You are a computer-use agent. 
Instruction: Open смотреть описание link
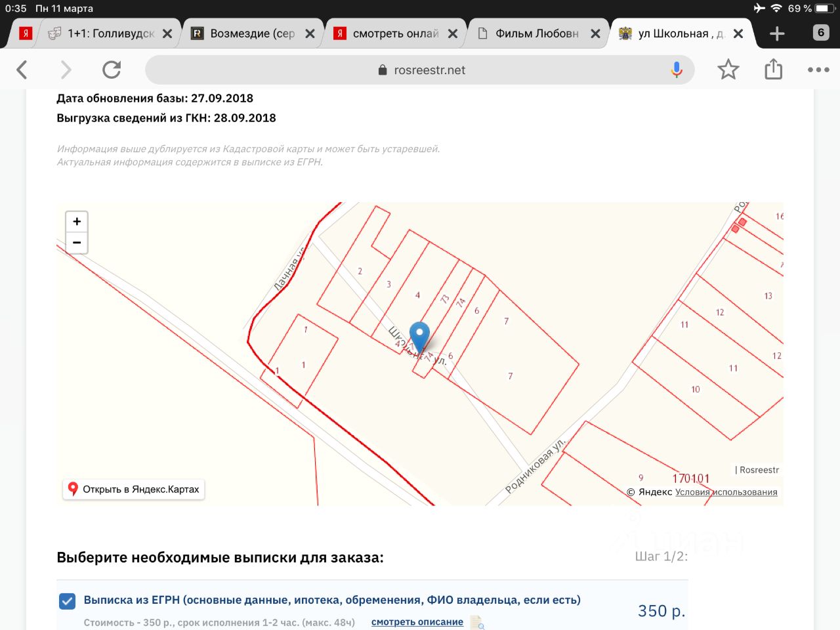click(x=417, y=622)
